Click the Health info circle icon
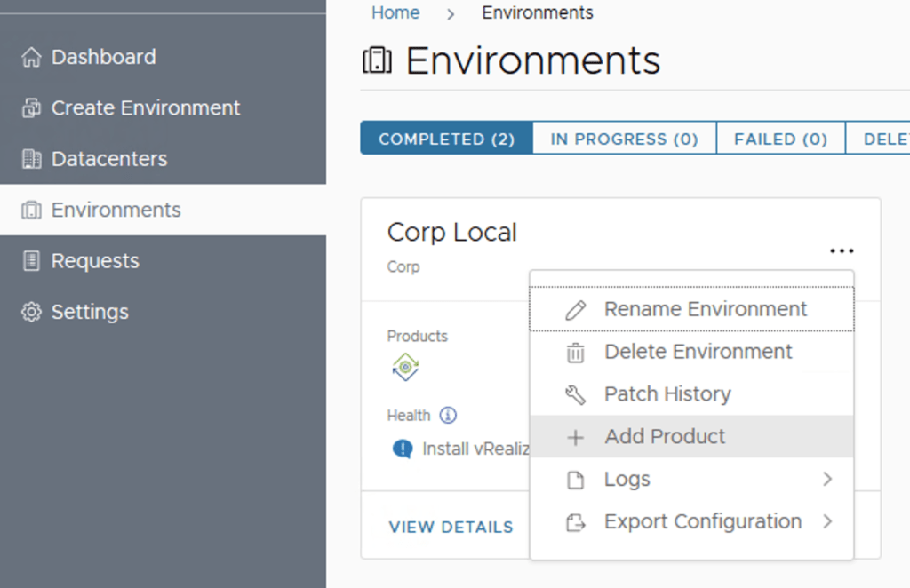The height and width of the screenshot is (588, 910). tap(448, 416)
